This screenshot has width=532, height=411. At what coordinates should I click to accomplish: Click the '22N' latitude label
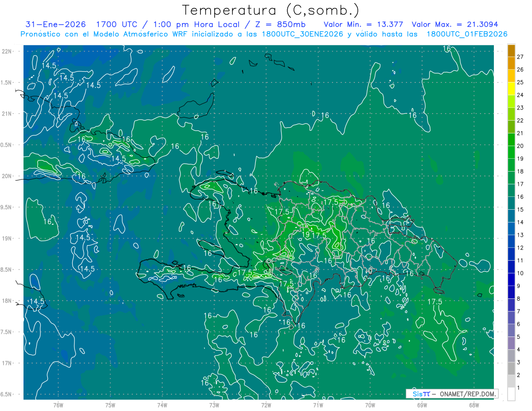point(8,51)
